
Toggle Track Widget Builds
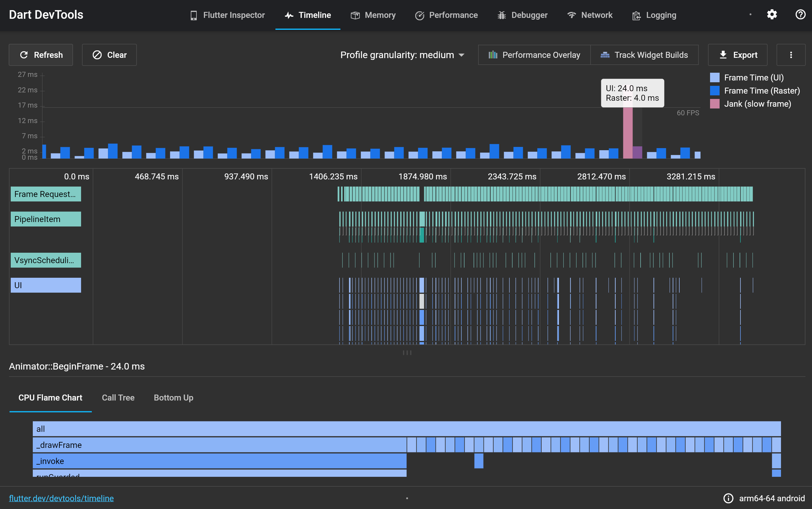[x=644, y=55]
